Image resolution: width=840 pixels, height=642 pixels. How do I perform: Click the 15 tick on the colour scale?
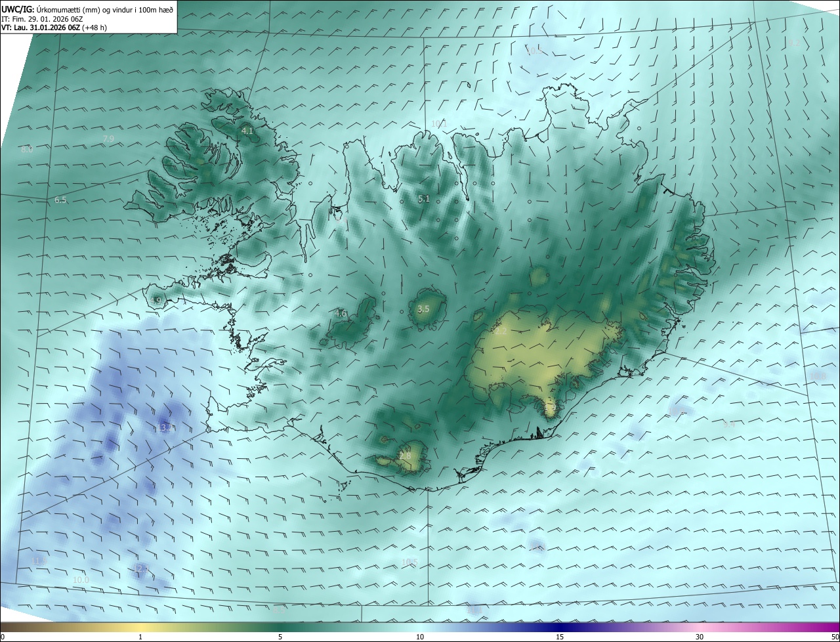click(560, 637)
